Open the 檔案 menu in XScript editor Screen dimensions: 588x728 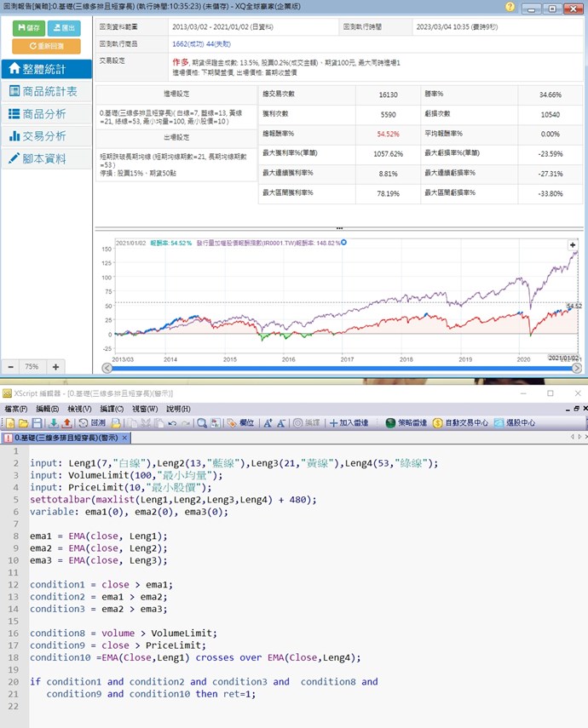[15, 409]
